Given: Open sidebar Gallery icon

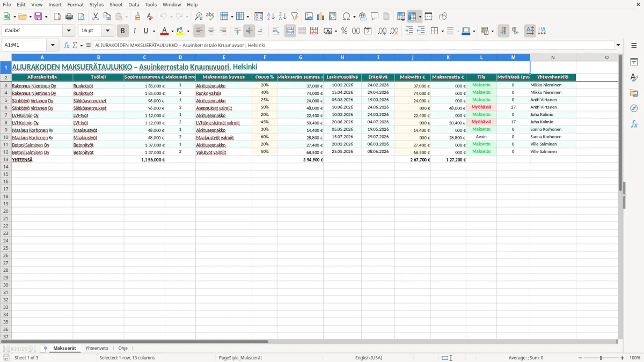Looking at the screenshot, I should pos(634,93).
